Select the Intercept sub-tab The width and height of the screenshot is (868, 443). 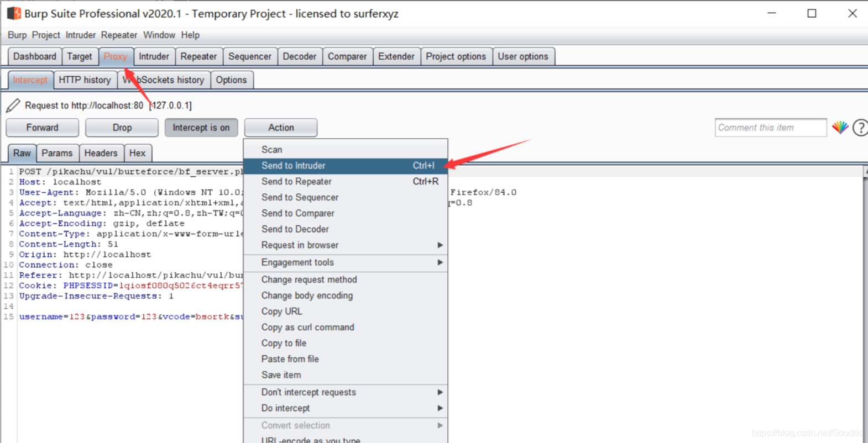[30, 80]
